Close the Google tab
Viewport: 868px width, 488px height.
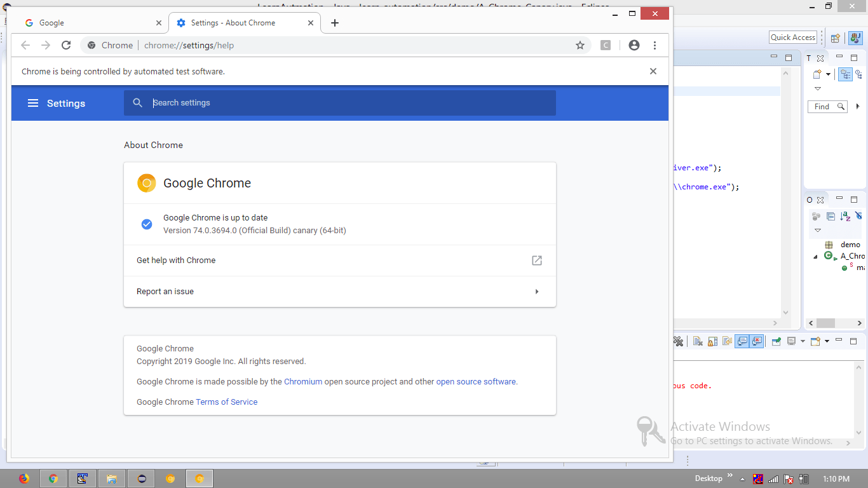pos(159,23)
